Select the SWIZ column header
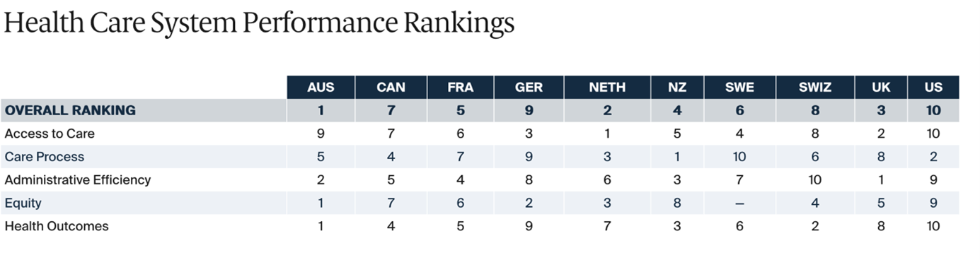Screen dimensions: 980x260 (814, 88)
